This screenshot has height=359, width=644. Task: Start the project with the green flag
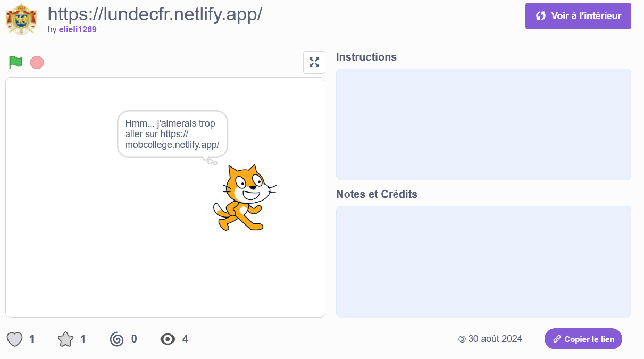click(x=15, y=62)
